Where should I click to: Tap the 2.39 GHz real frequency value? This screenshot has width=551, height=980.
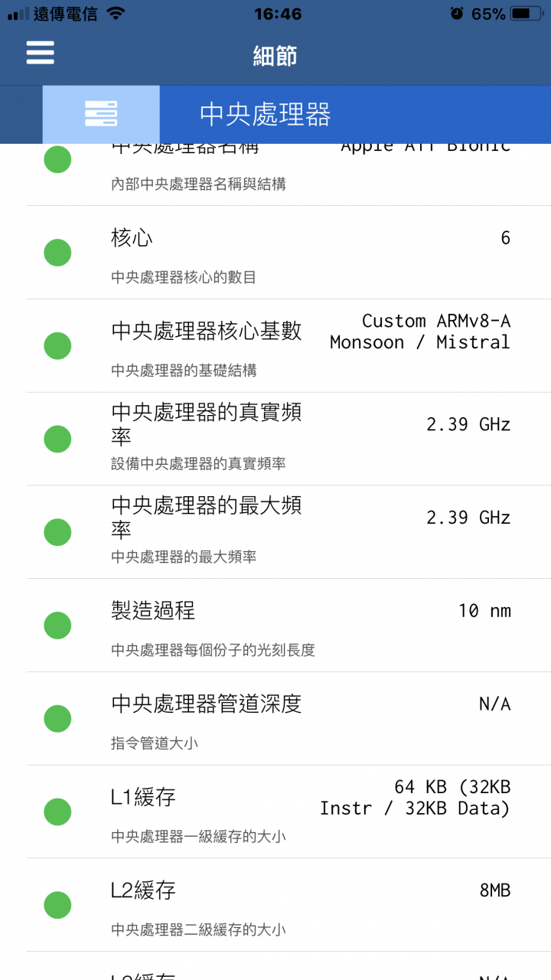pos(468,424)
